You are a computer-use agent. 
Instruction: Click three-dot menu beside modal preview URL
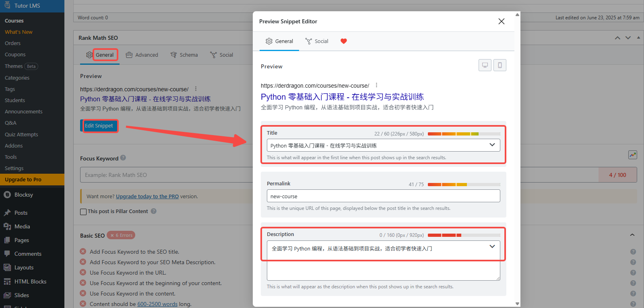tap(376, 85)
